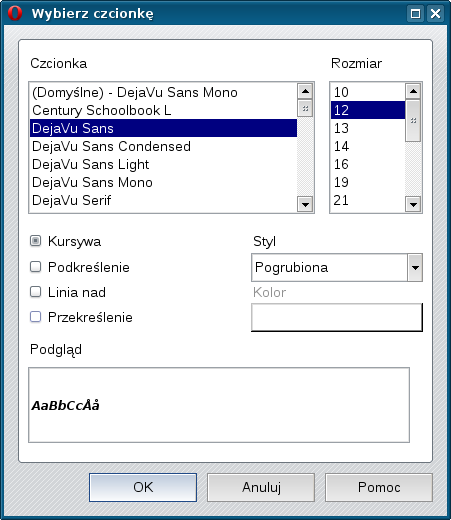Click the Kolor color swatch box
This screenshot has width=451, height=520.
pos(337,317)
